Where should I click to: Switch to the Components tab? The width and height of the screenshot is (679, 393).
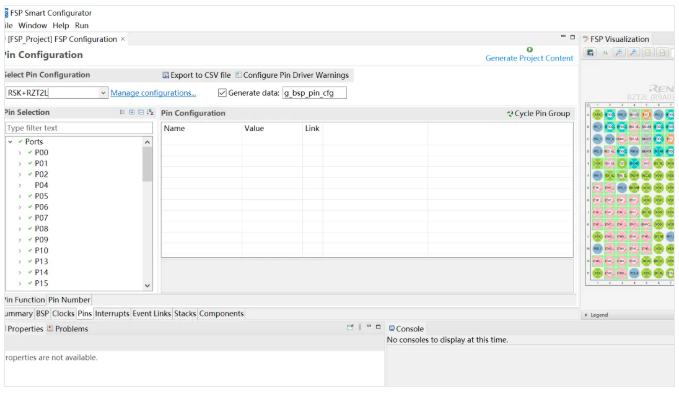coord(221,313)
